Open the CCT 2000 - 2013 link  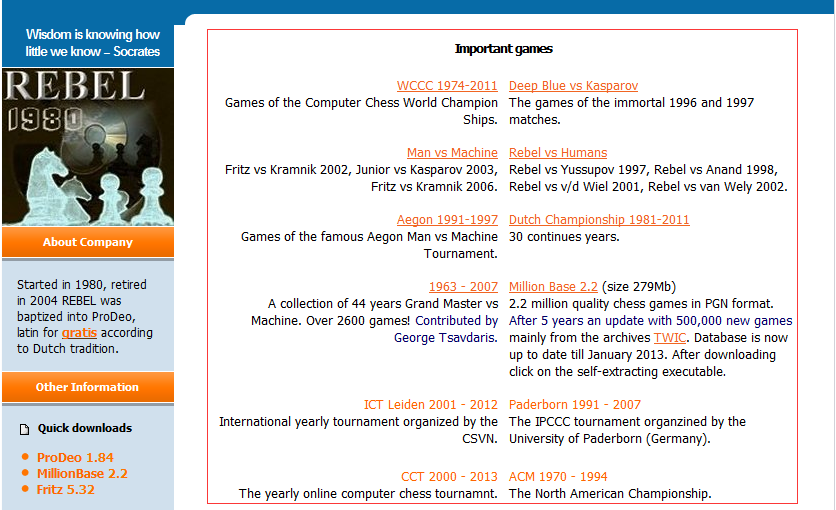(449, 477)
